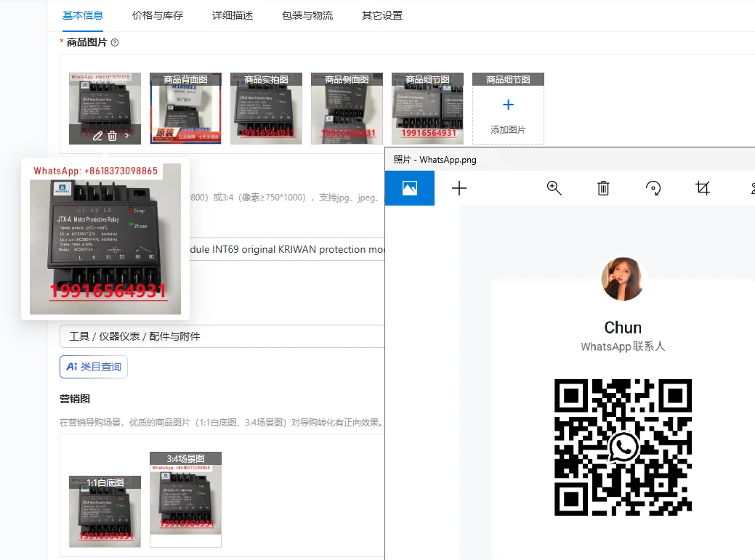Viewport: 755px width, 560px height.
Task: Click the 照片 - WhatsApp.png window title
Action: [x=435, y=160]
